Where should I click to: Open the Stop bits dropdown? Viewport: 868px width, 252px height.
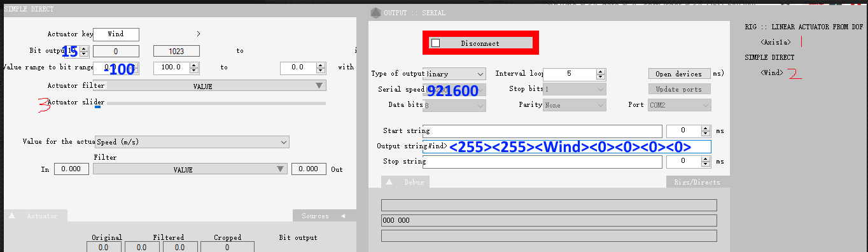pos(575,89)
